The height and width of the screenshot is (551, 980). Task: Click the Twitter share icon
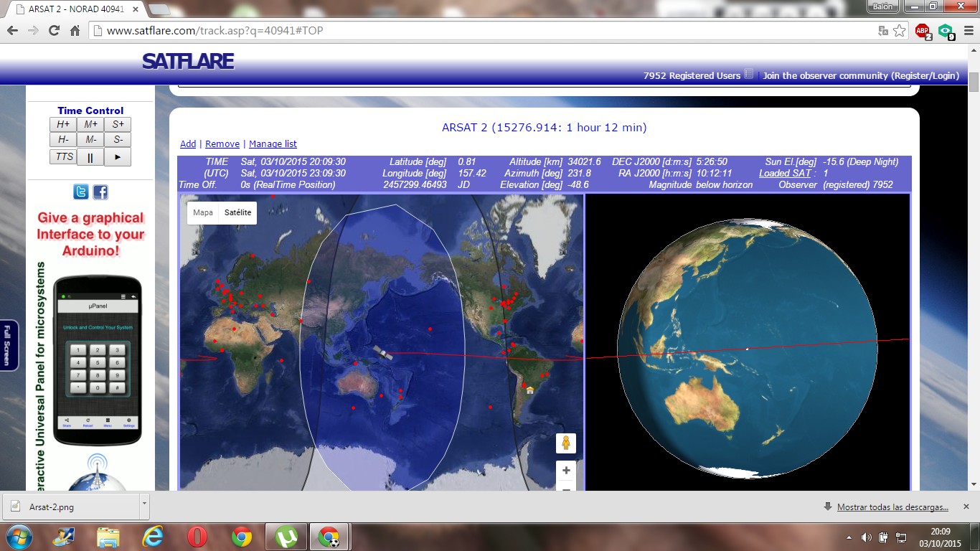(x=81, y=192)
